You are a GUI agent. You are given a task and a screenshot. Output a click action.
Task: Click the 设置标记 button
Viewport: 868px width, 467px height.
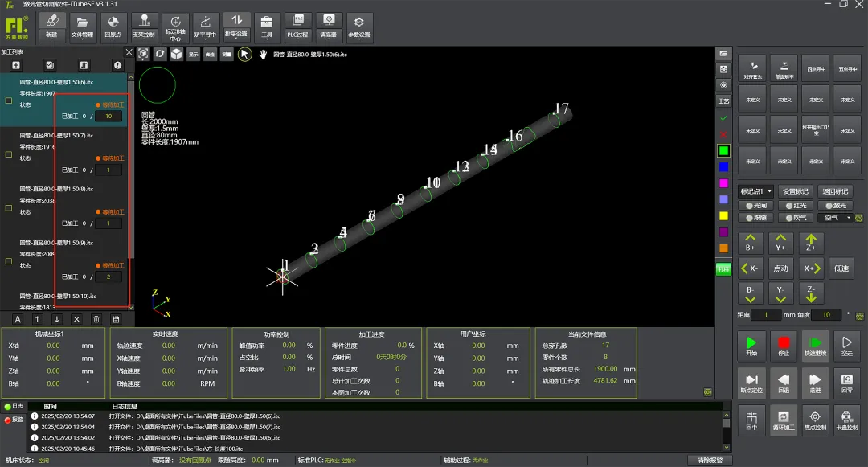point(796,191)
